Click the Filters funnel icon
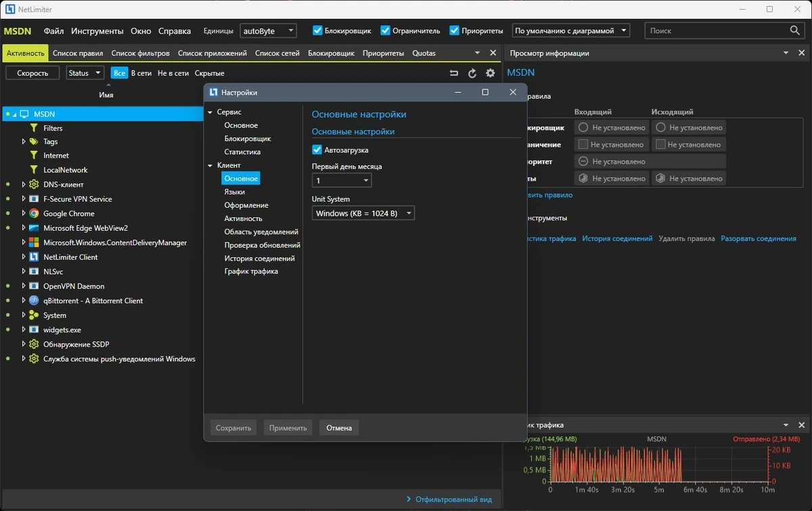The image size is (812, 511). pos(34,128)
